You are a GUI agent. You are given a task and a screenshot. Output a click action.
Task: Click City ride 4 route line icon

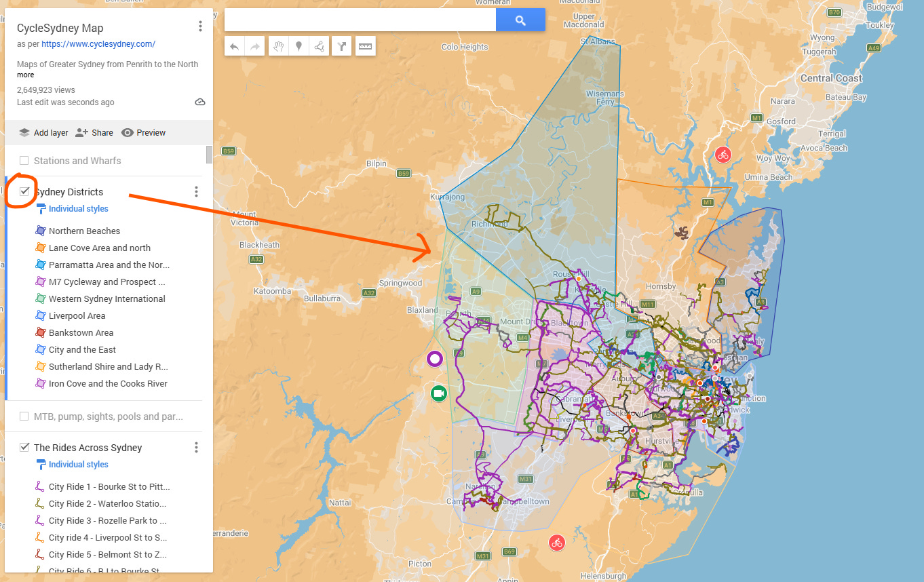40,537
